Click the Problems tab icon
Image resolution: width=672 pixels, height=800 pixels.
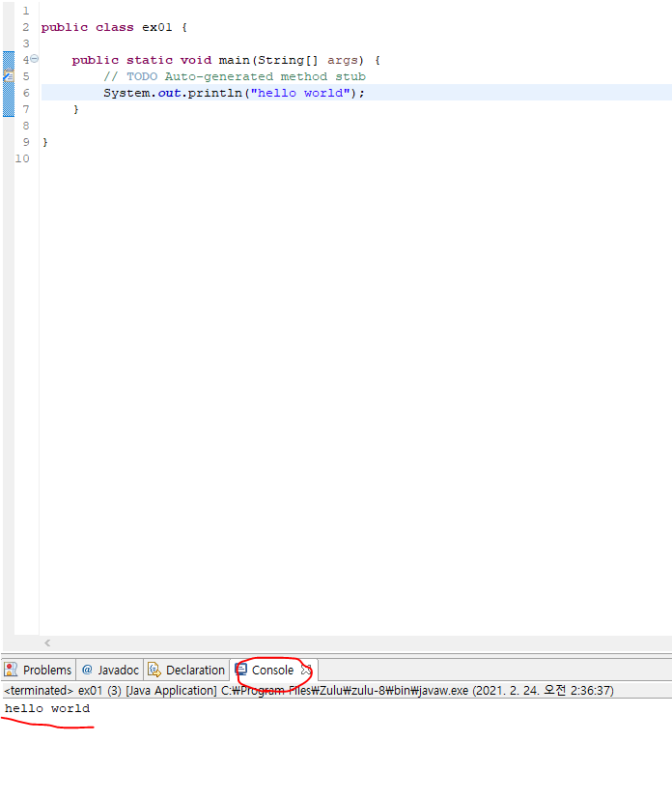pyautogui.click(x=11, y=670)
